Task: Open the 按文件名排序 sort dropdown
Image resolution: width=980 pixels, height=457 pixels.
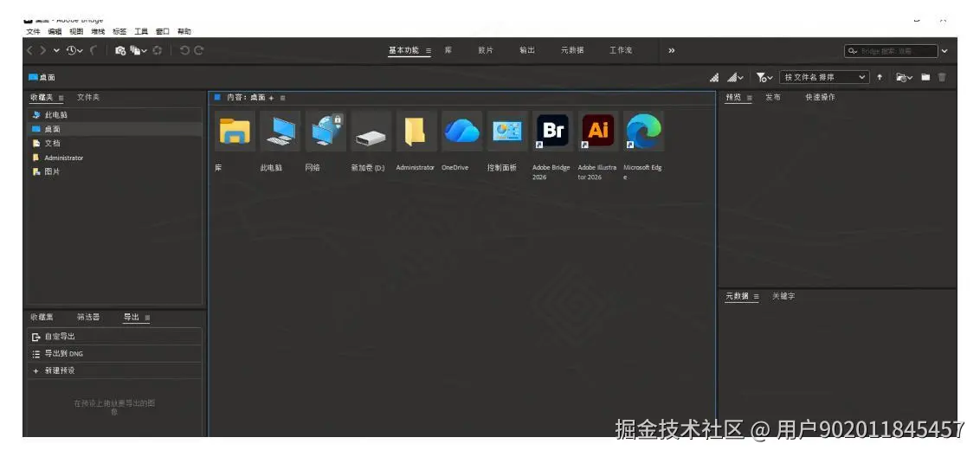Action: tap(824, 78)
